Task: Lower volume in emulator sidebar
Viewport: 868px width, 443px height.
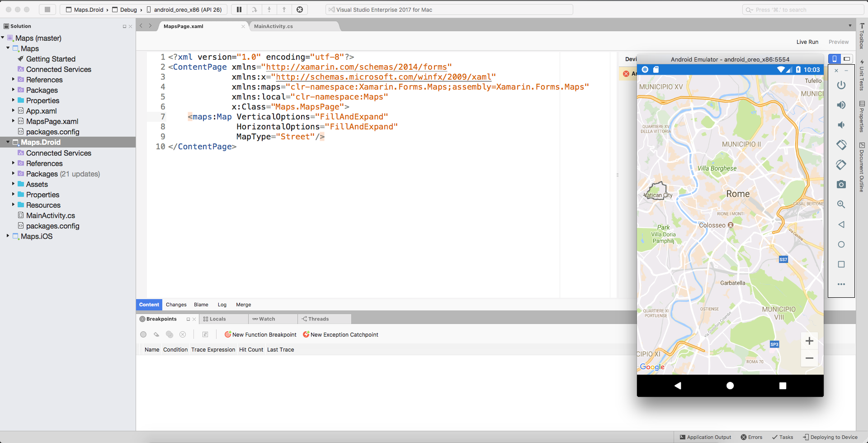Action: coord(841,125)
